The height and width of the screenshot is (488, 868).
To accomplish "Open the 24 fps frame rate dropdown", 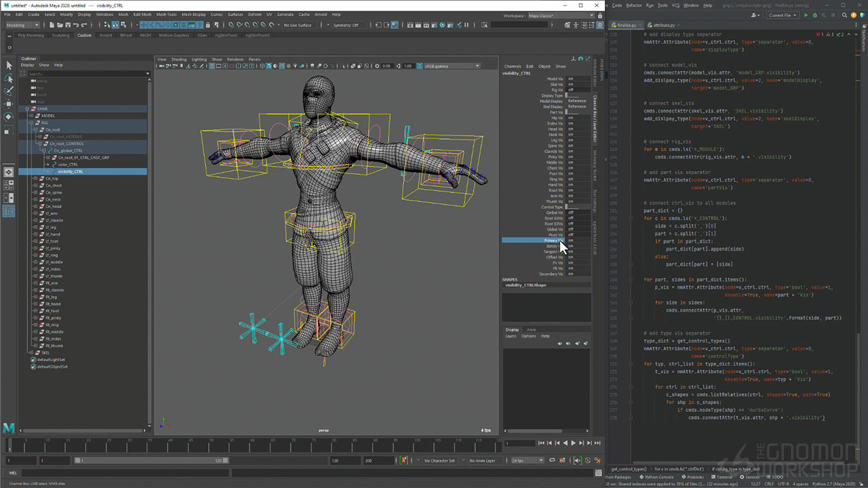I will click(526, 460).
